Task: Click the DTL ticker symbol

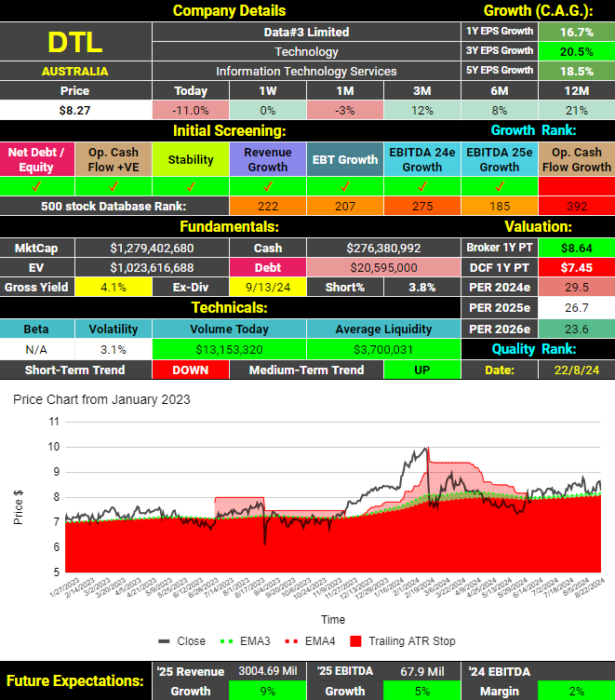Action: coord(75,42)
